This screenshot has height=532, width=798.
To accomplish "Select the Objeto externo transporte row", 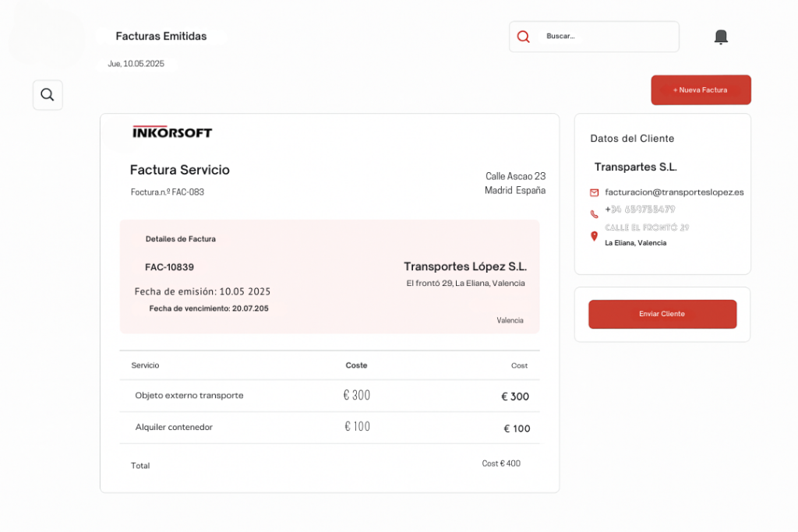I will pyautogui.click(x=189, y=396).
